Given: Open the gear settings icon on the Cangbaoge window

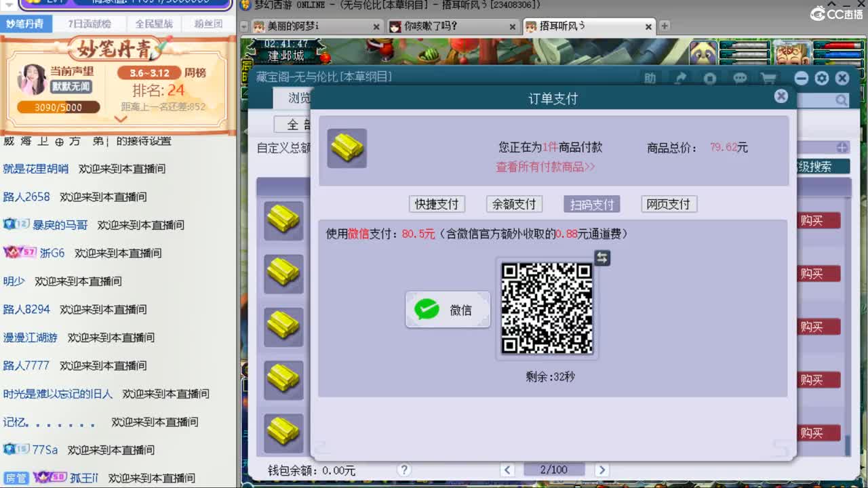Looking at the screenshot, I should pos(821,78).
